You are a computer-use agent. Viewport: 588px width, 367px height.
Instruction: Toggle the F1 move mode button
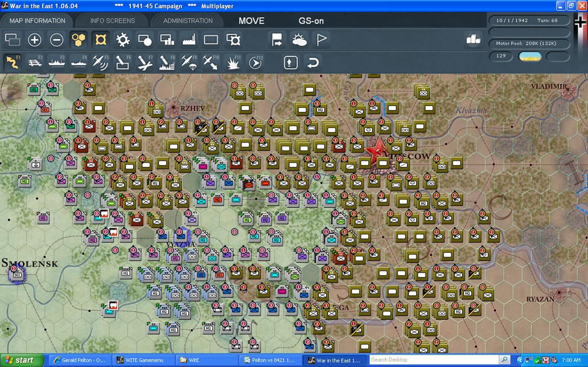[x=12, y=62]
